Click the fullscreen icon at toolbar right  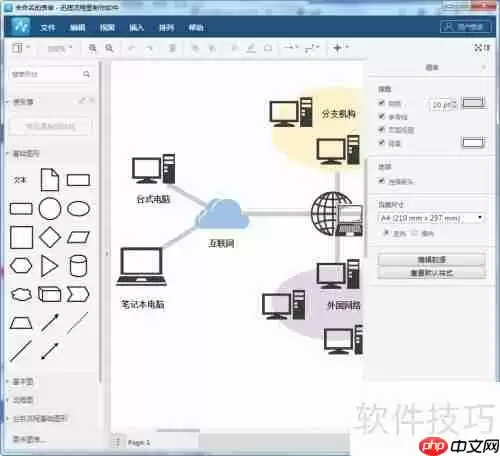pos(478,48)
